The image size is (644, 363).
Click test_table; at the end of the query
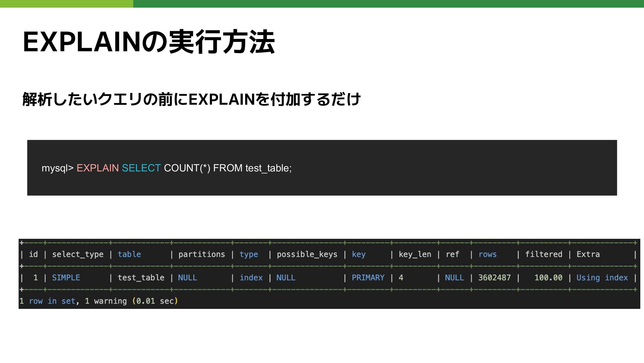click(x=268, y=168)
